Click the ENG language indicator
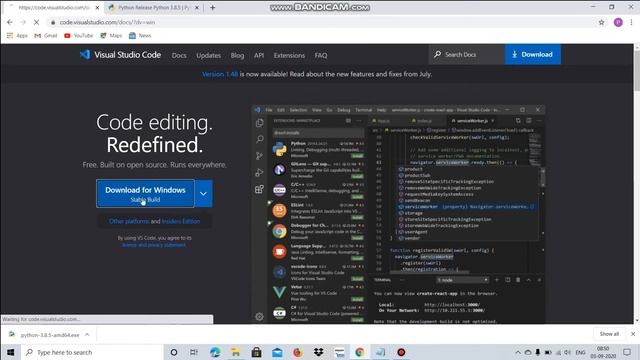Screen dimensions: 640x360 [580, 352]
